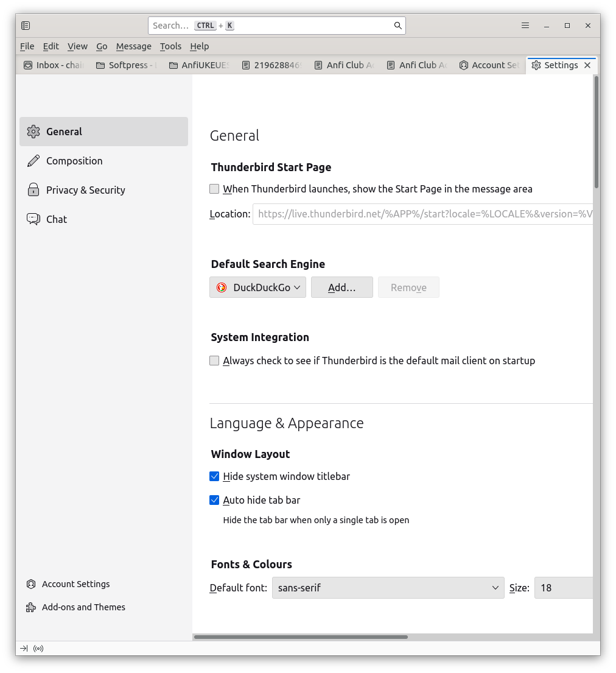Switch to the Inbox tab

click(54, 65)
